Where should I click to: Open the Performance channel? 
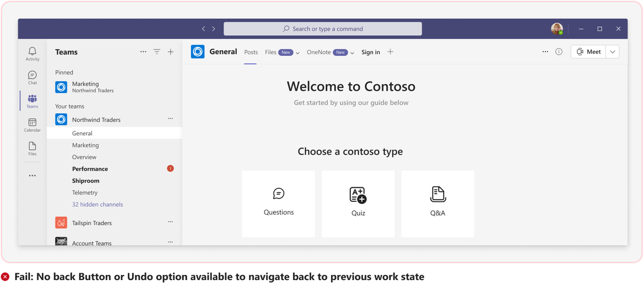[90, 169]
